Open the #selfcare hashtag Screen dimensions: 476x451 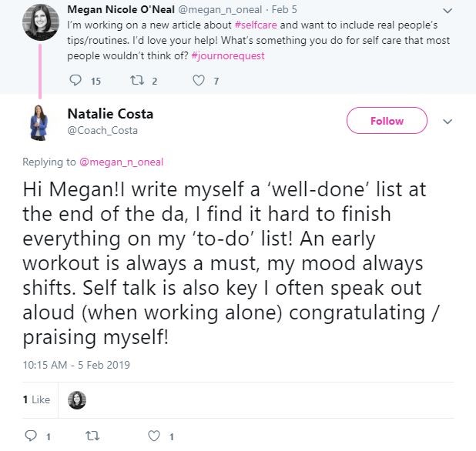click(x=255, y=25)
